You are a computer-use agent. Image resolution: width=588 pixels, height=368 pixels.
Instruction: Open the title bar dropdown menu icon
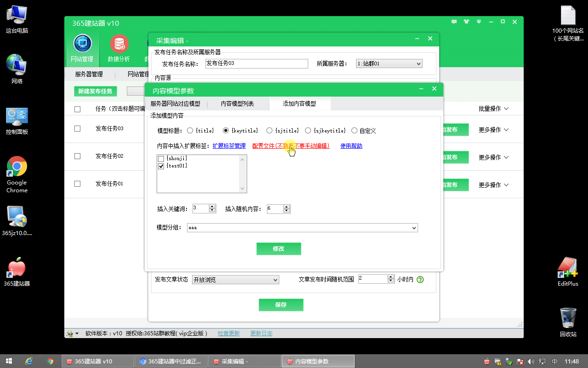(x=479, y=22)
